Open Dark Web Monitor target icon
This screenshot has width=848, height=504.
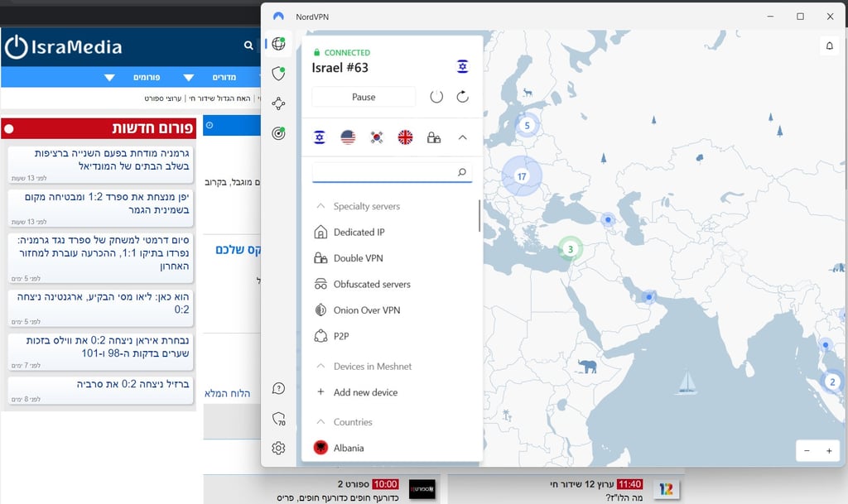point(278,133)
